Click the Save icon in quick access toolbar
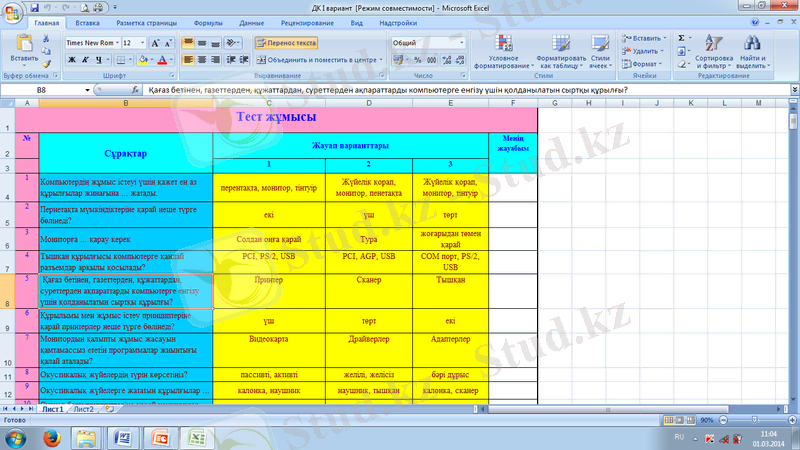The width and height of the screenshot is (800, 450). point(33,6)
